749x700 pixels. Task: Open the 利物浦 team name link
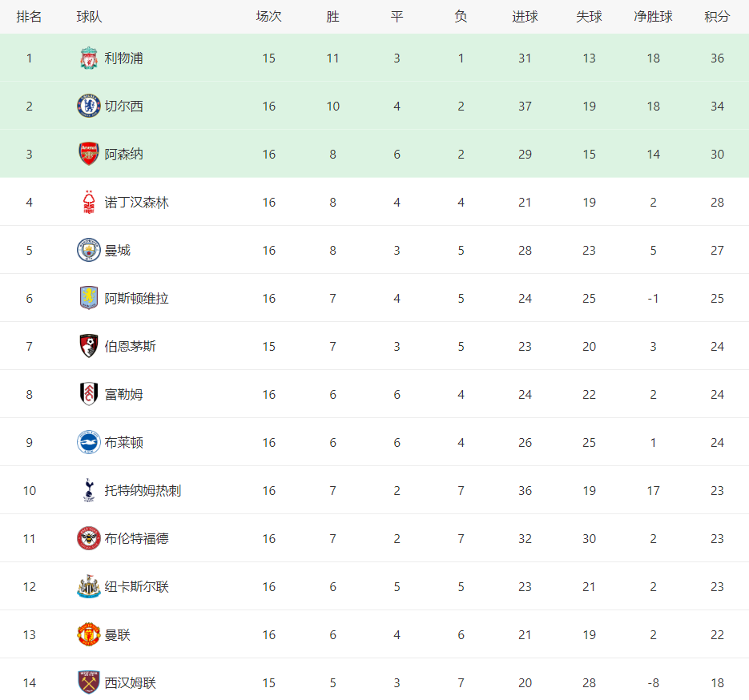[124, 58]
